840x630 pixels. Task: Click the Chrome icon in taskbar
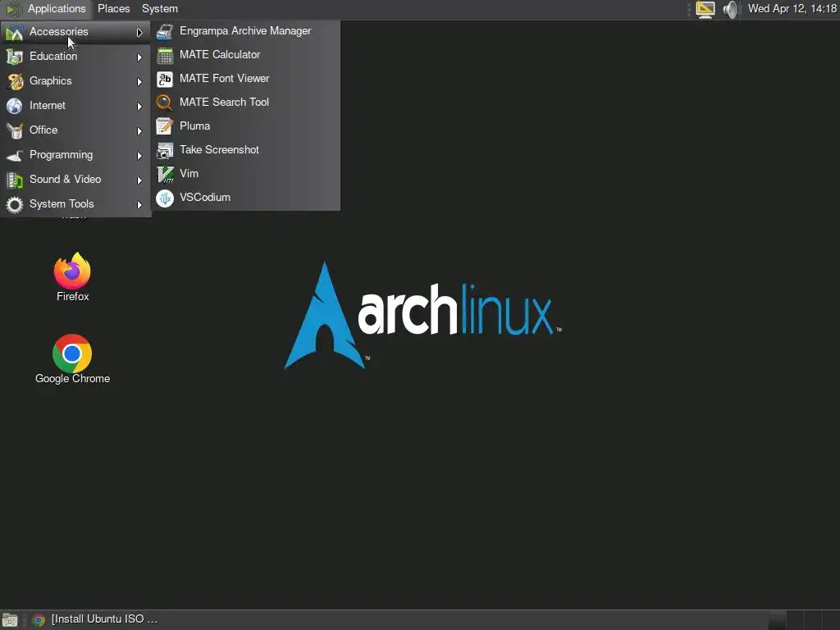pyautogui.click(x=38, y=620)
